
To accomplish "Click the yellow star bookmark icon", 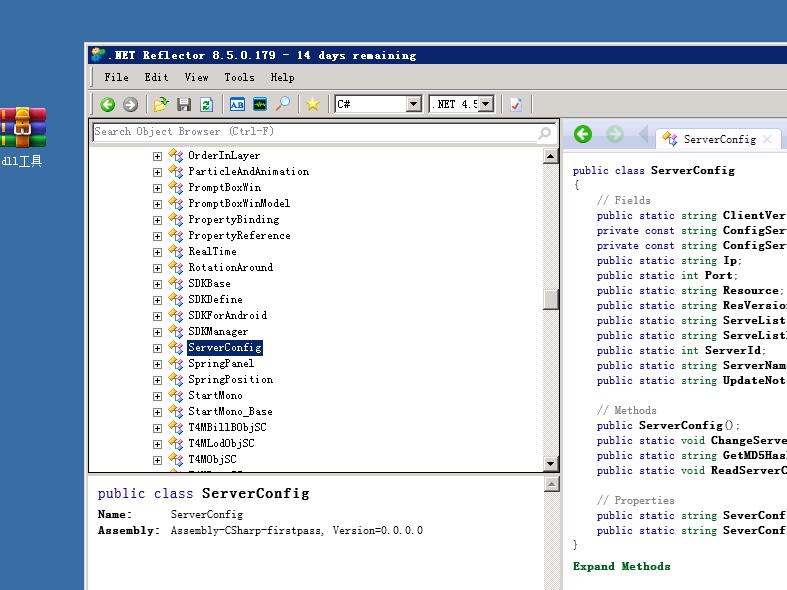I will [312, 104].
